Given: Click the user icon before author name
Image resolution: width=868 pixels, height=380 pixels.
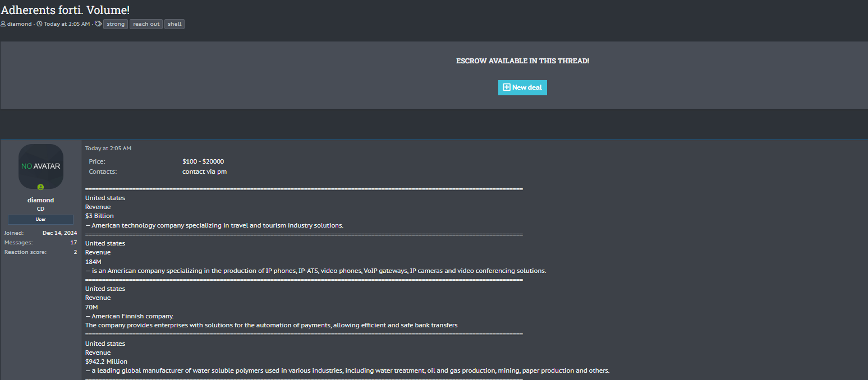Looking at the screenshot, I should [3, 24].
